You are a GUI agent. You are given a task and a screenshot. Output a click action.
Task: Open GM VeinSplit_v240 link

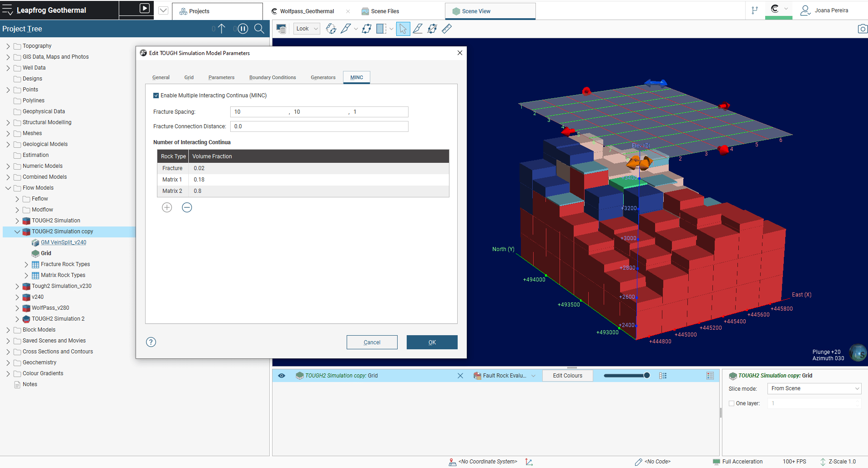click(64, 242)
